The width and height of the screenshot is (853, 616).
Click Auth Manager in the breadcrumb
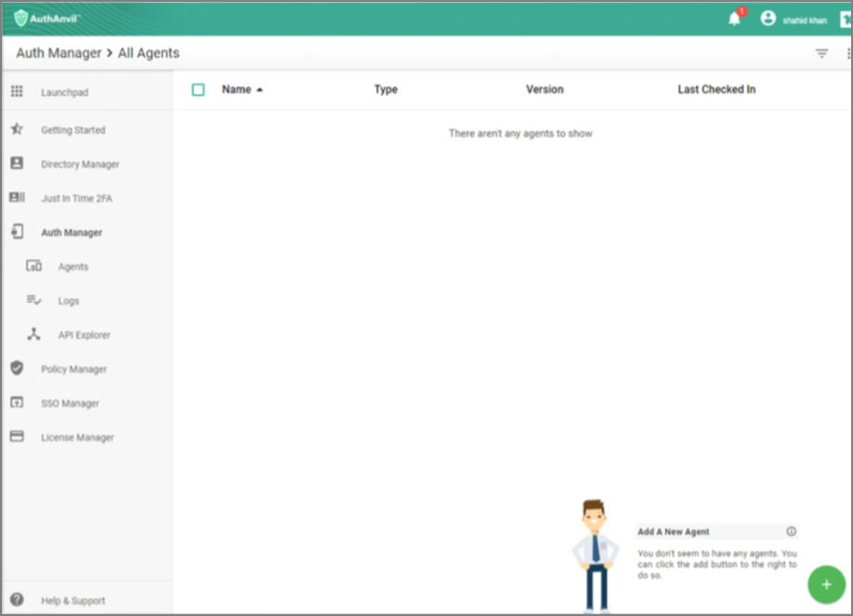(59, 53)
